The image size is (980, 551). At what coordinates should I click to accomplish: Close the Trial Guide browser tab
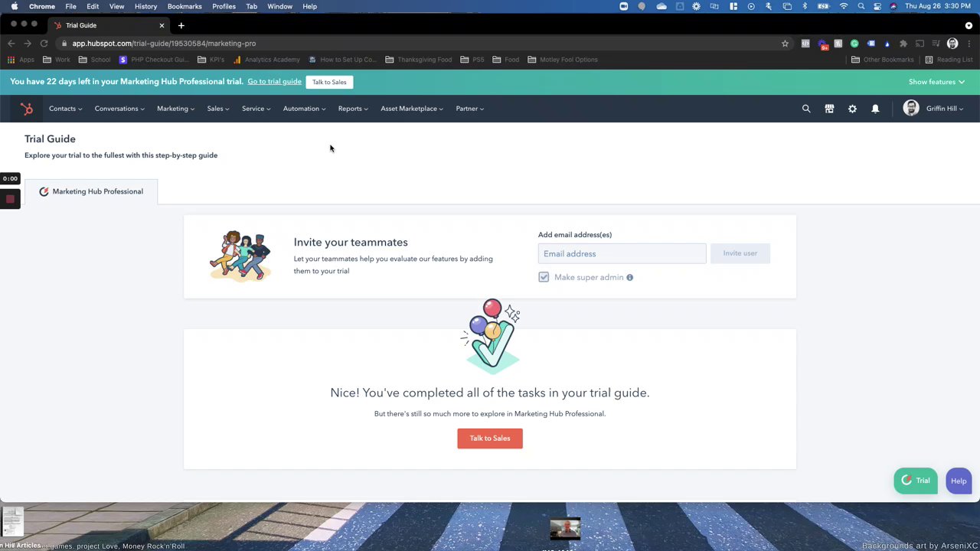[x=162, y=25]
